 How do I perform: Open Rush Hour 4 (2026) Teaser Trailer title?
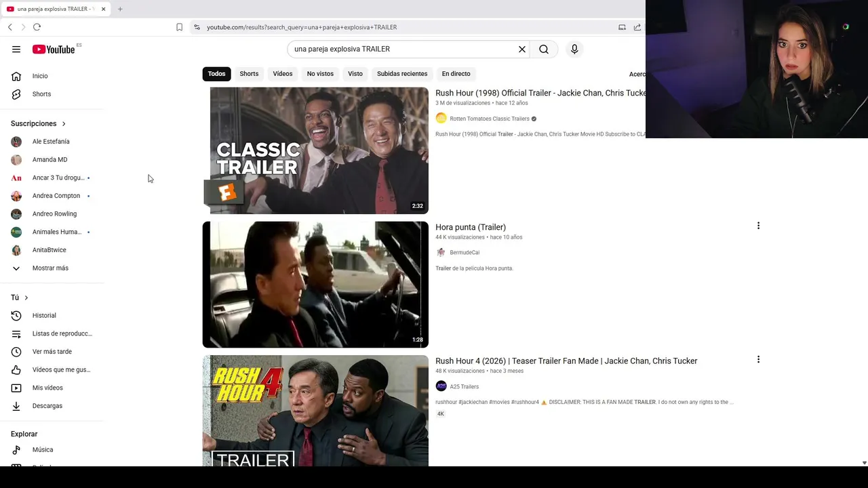point(566,361)
